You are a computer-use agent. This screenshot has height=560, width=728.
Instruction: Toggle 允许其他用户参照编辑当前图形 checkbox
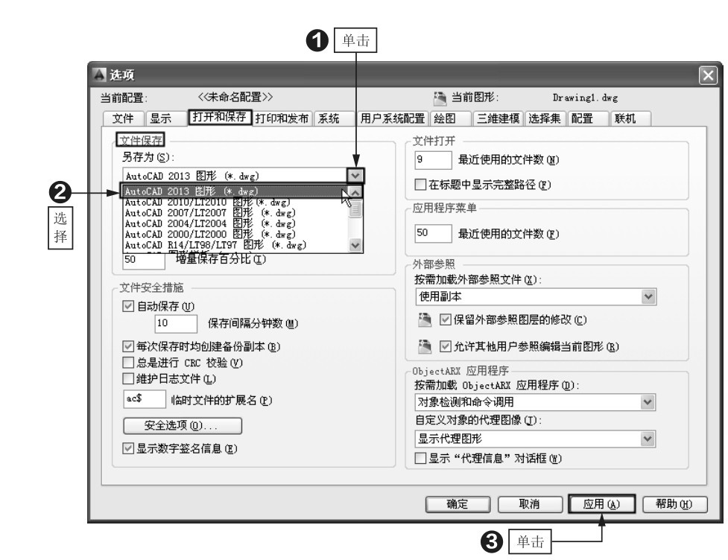446,346
